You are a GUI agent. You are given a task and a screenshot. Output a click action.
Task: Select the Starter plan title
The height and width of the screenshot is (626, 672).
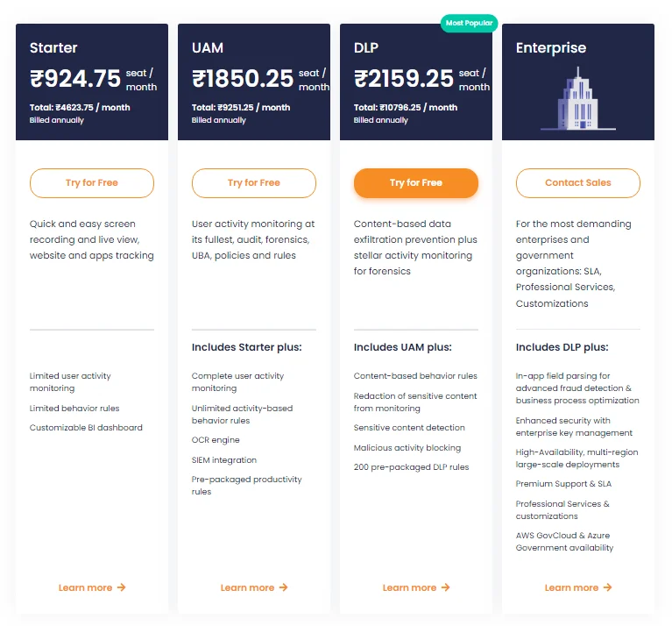point(53,47)
